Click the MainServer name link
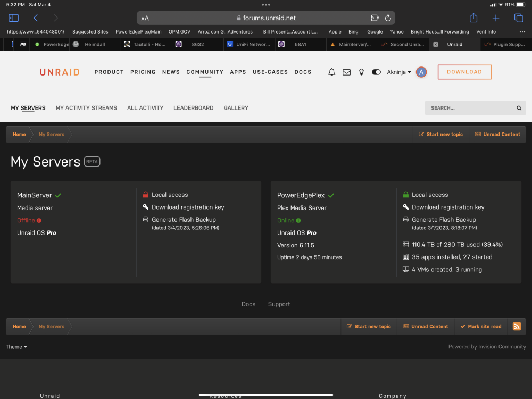This screenshot has width=532, height=399. (35, 195)
